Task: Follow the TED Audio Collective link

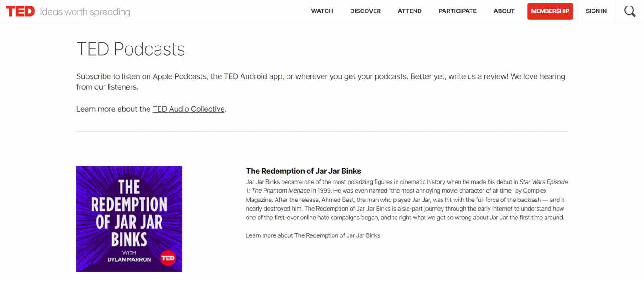Action: 189,109
